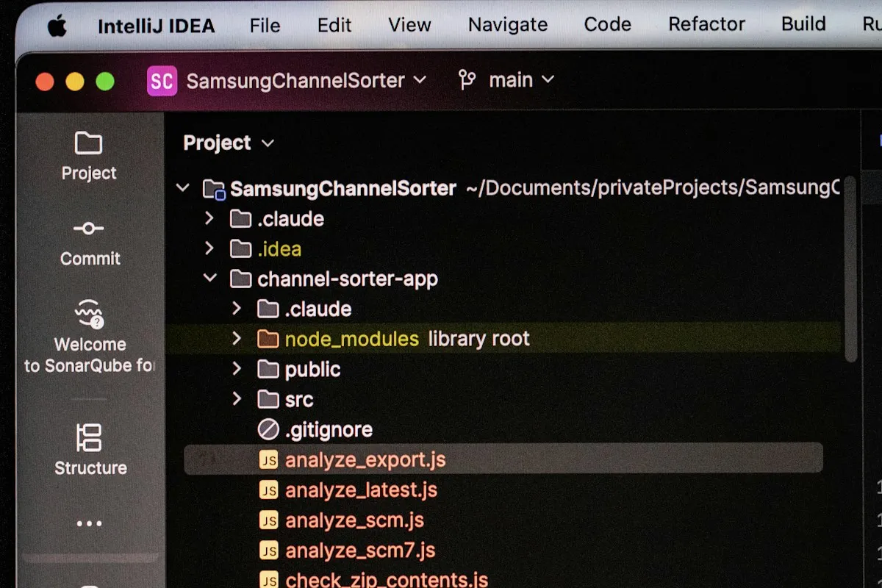Click the project path ~/Documents/privateProjects text

652,187
